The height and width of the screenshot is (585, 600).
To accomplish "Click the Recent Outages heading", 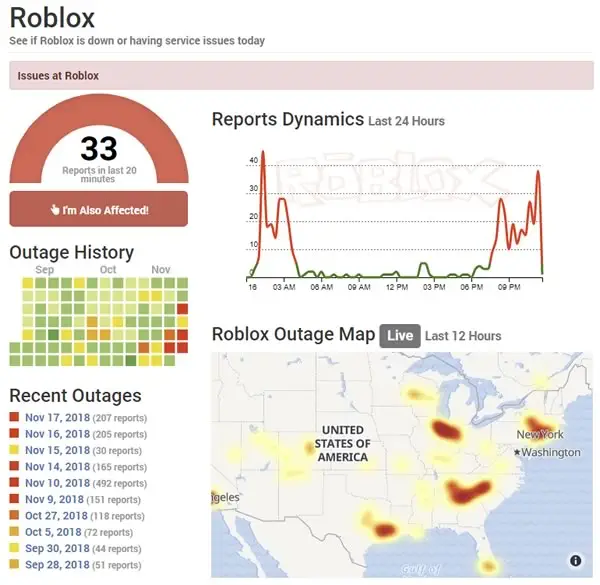I will point(75,395).
